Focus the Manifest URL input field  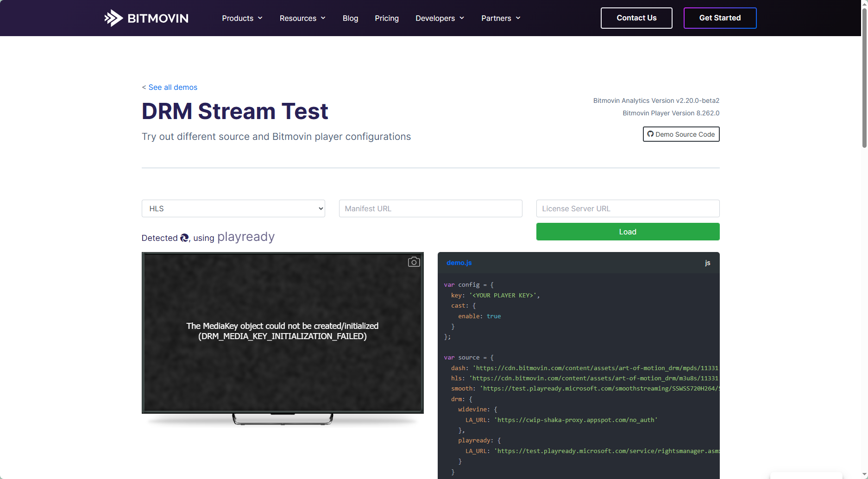coord(431,208)
